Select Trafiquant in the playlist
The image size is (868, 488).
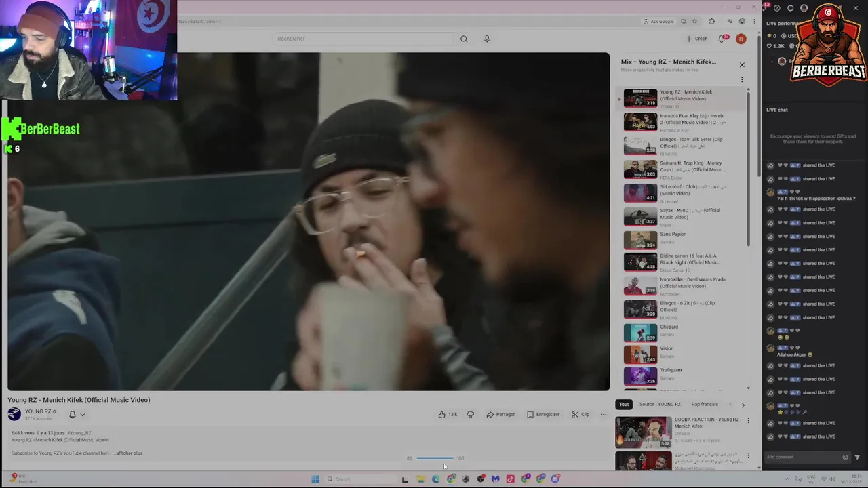click(680, 376)
